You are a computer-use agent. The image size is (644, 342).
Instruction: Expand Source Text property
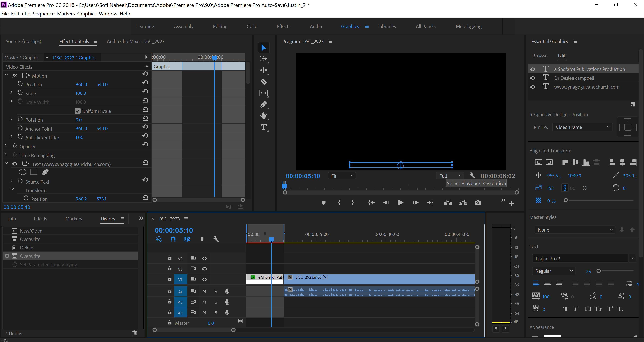(x=11, y=180)
